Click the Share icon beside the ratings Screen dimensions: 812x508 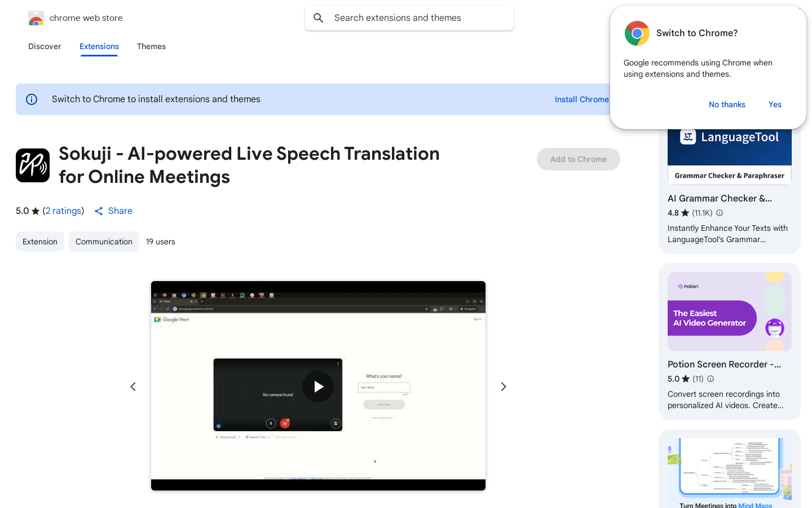click(99, 211)
